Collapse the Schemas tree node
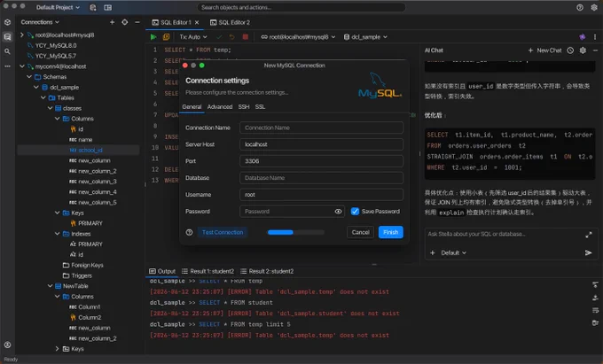 pos(29,77)
